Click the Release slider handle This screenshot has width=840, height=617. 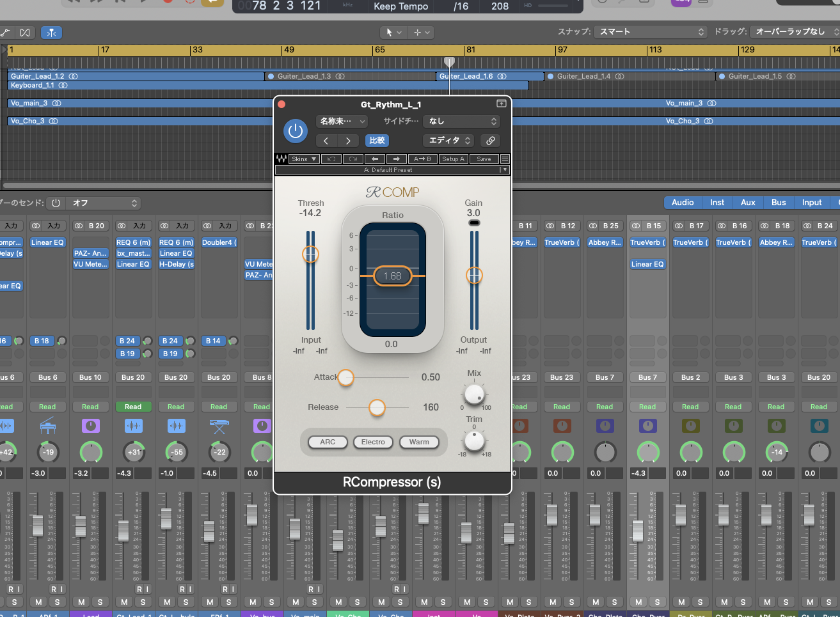[377, 407]
